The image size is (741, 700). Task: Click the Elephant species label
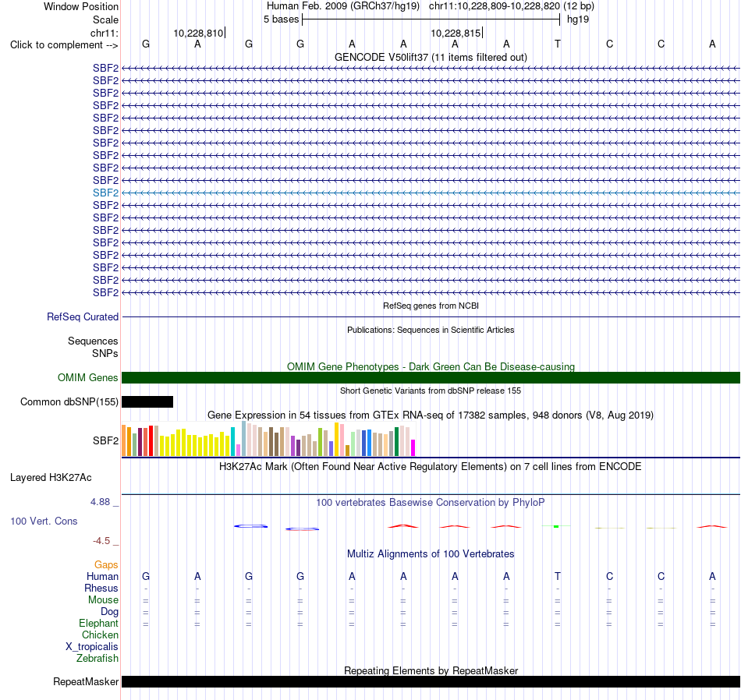(98, 624)
